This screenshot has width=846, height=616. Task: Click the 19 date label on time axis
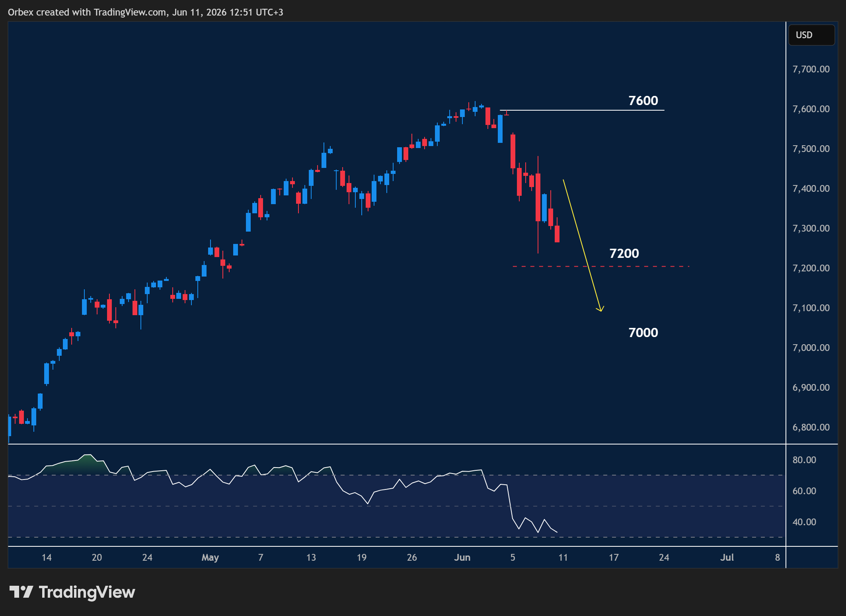click(x=361, y=558)
